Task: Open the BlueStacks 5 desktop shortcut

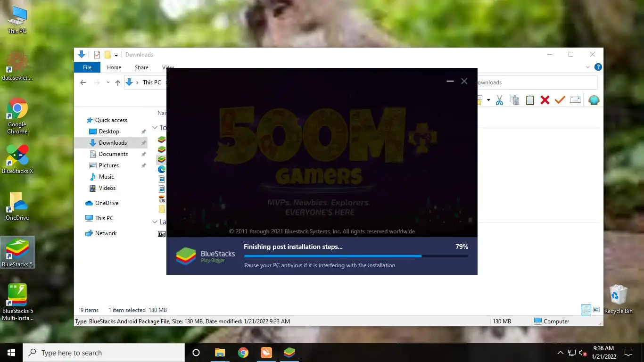Action: 17,253
